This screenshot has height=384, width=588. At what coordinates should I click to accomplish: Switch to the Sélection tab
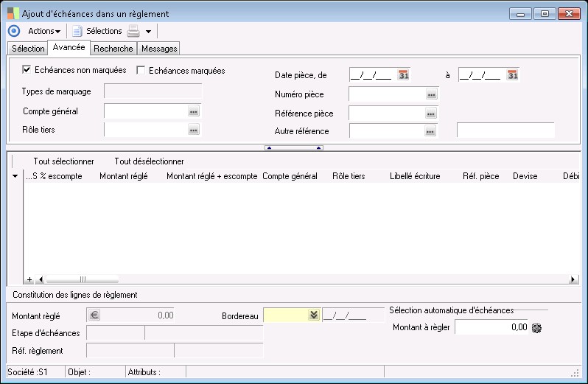(28, 49)
